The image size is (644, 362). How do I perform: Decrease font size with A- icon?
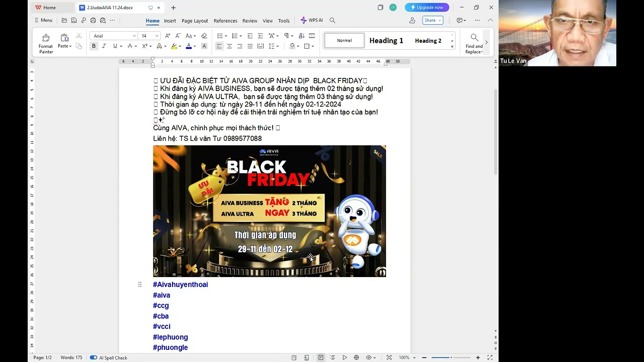[x=178, y=36]
